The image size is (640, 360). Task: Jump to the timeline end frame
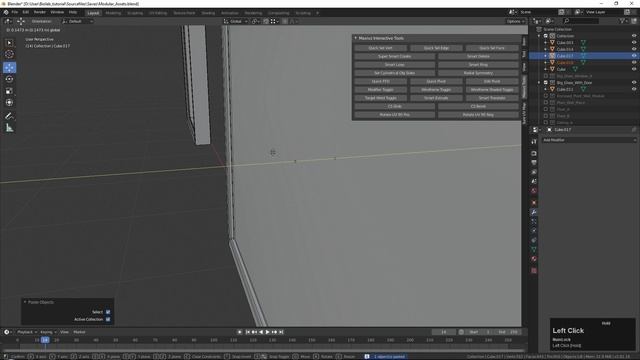(281, 332)
